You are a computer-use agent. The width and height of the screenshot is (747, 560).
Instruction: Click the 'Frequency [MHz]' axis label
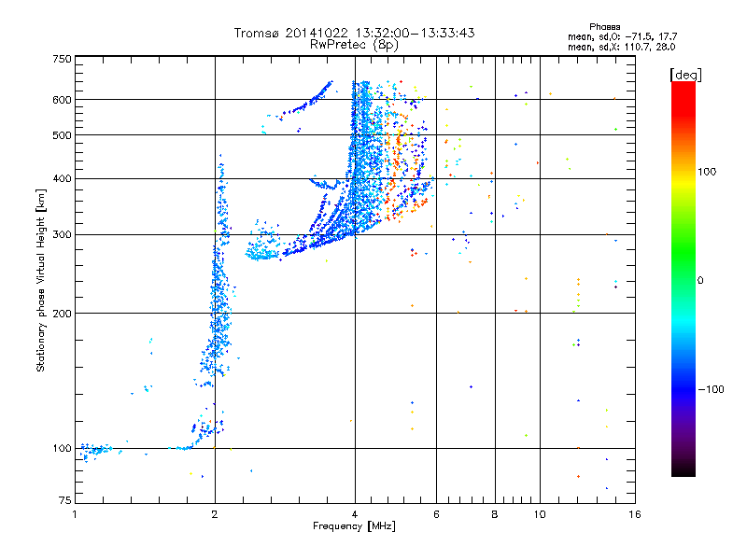tap(354, 526)
